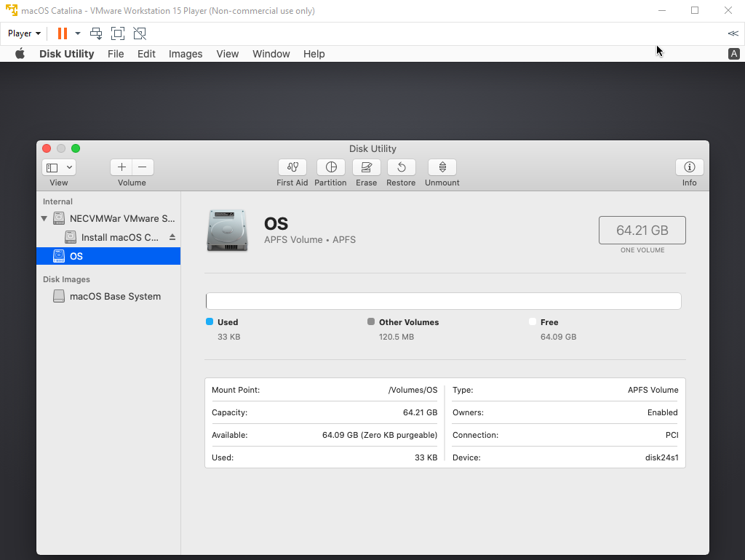The image size is (745, 560).
Task: Collapse the NECVMWar VMware disk tree
Action: click(44, 218)
